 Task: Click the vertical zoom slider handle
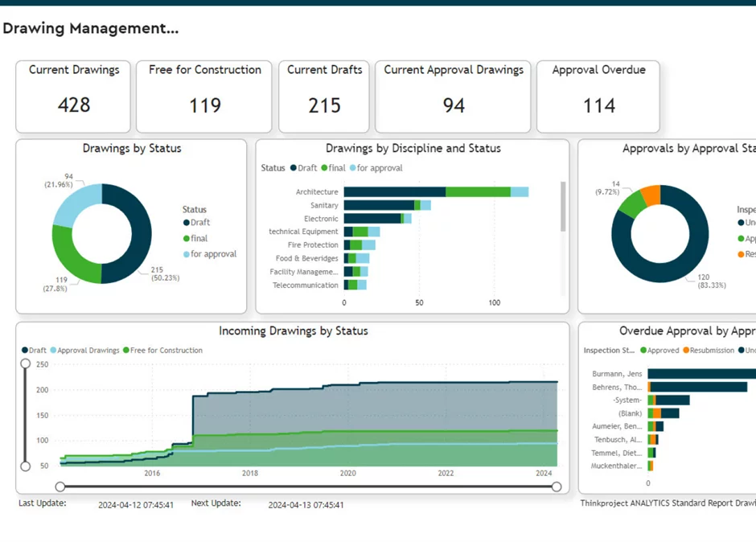(26, 364)
